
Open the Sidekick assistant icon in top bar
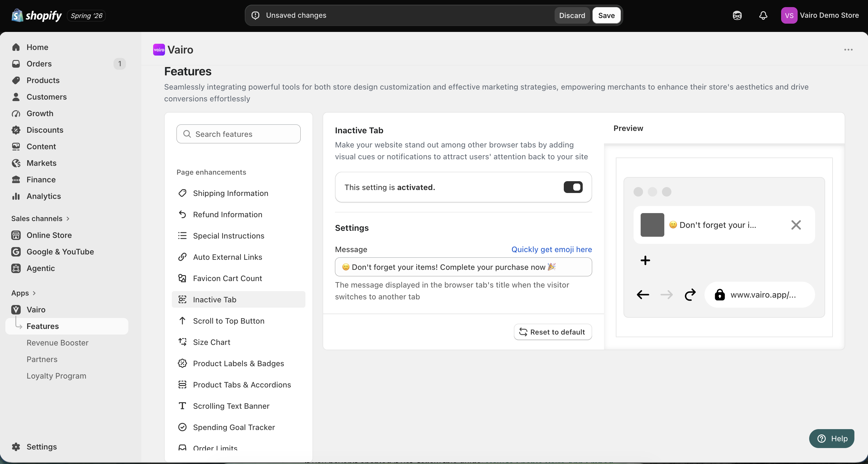[737, 15]
